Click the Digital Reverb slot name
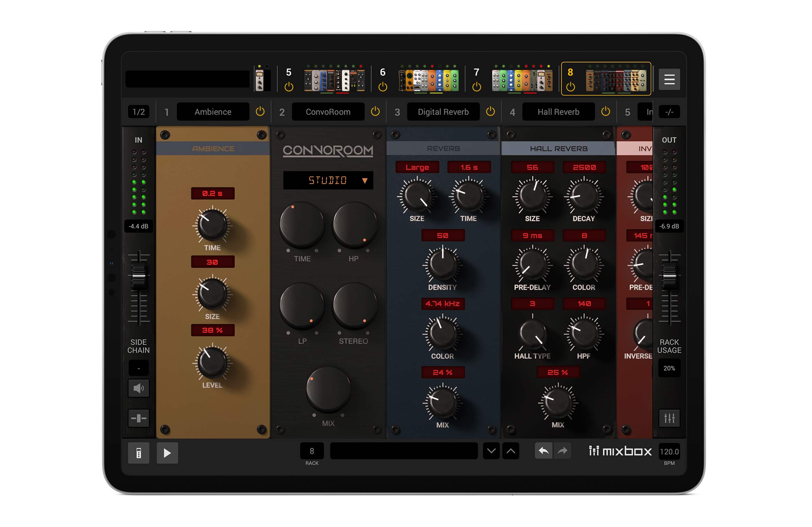The image size is (812, 527). 443,112
